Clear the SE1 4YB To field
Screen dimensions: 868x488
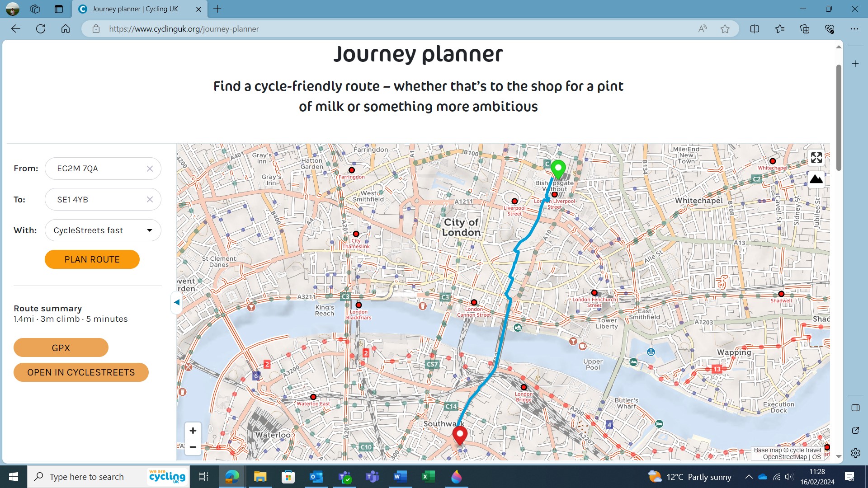click(150, 199)
